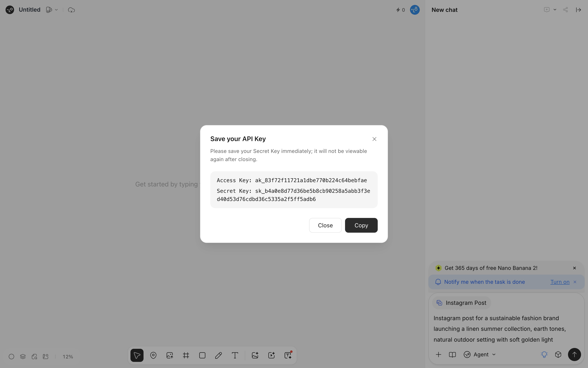The width and height of the screenshot is (588, 368).
Task: Click the Untitled project title
Action: (x=29, y=10)
